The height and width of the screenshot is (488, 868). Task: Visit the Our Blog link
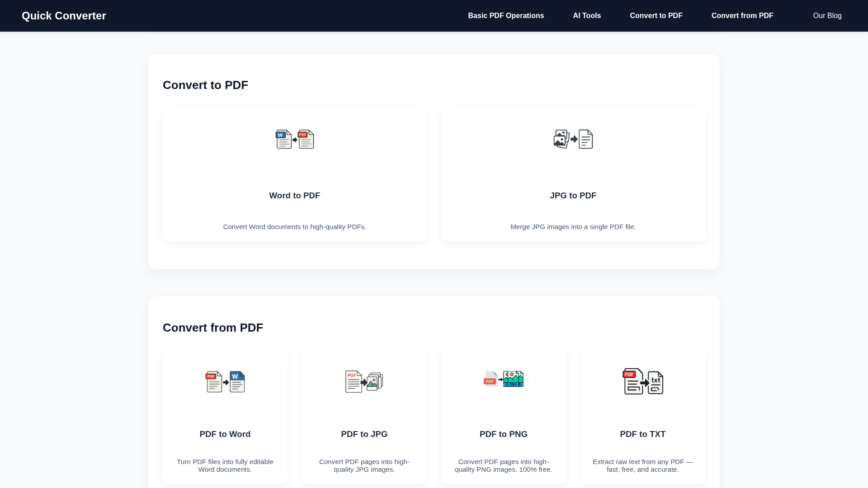827,16
